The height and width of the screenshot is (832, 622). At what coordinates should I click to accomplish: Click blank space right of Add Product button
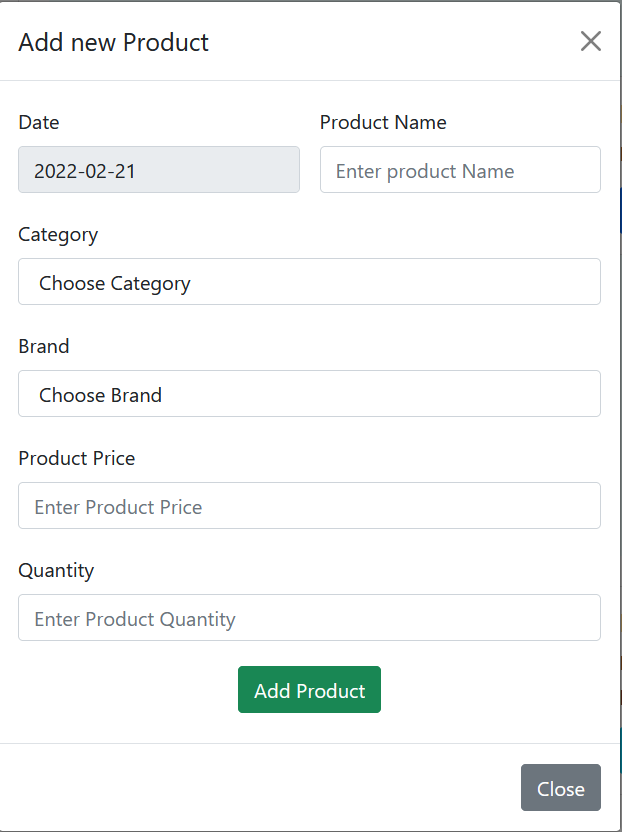click(490, 690)
